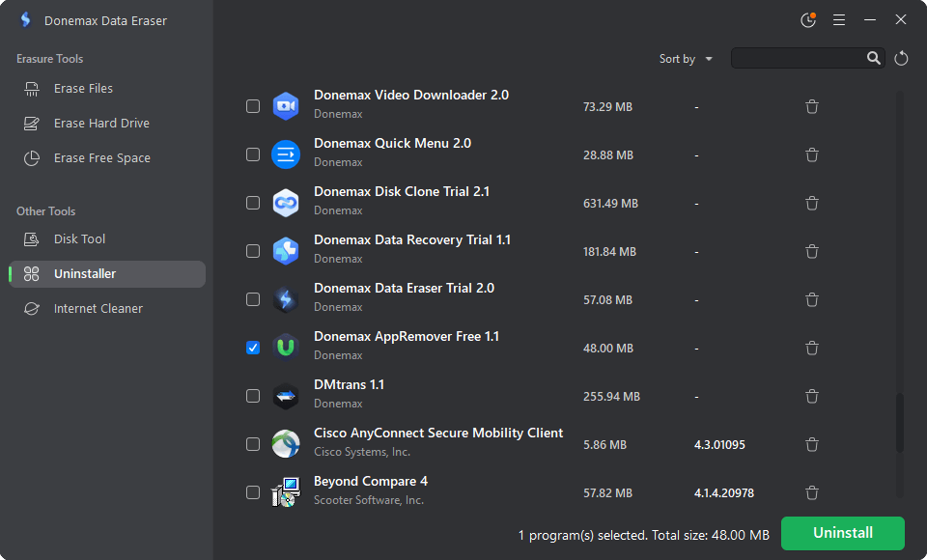This screenshot has width=927, height=560.
Task: Click the Beyond Compare 4 app icon
Action: coord(286,492)
